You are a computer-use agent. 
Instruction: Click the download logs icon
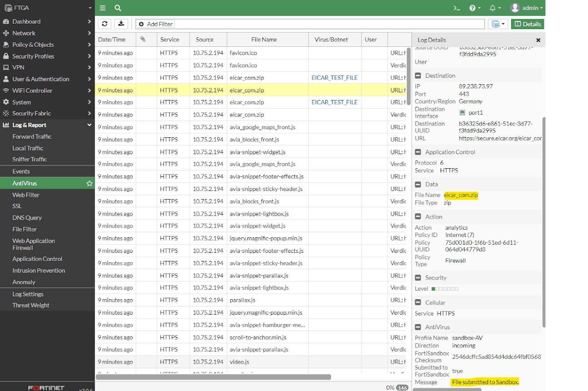tap(121, 24)
